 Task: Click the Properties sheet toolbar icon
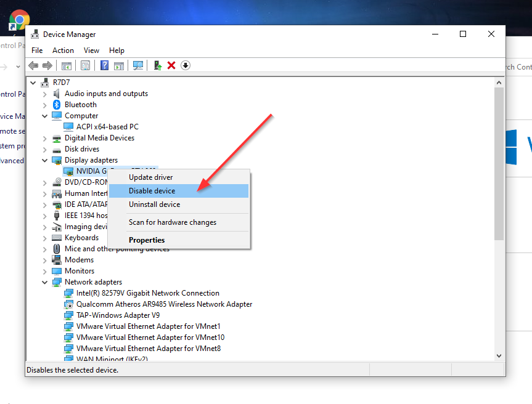coord(86,65)
